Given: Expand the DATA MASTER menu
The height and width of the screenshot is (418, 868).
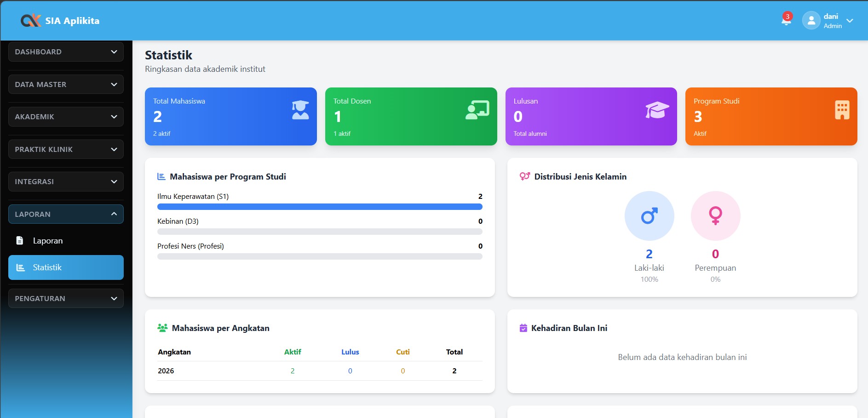Looking at the screenshot, I should point(66,85).
